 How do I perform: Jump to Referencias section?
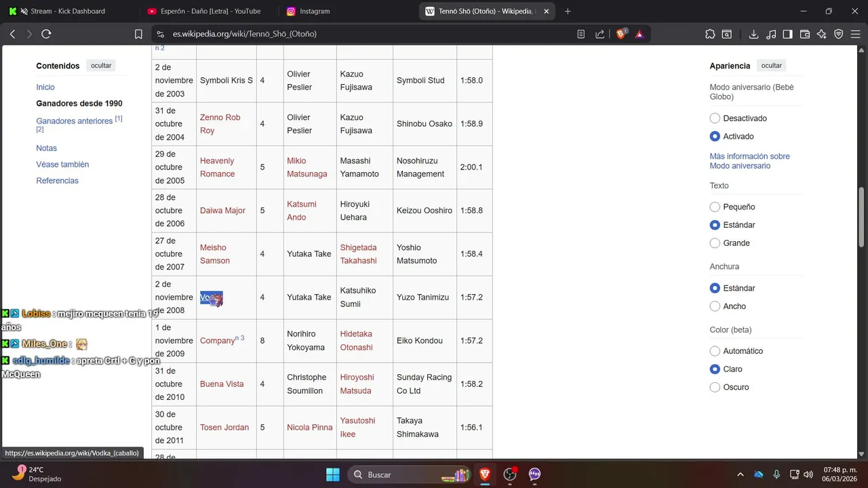point(57,181)
